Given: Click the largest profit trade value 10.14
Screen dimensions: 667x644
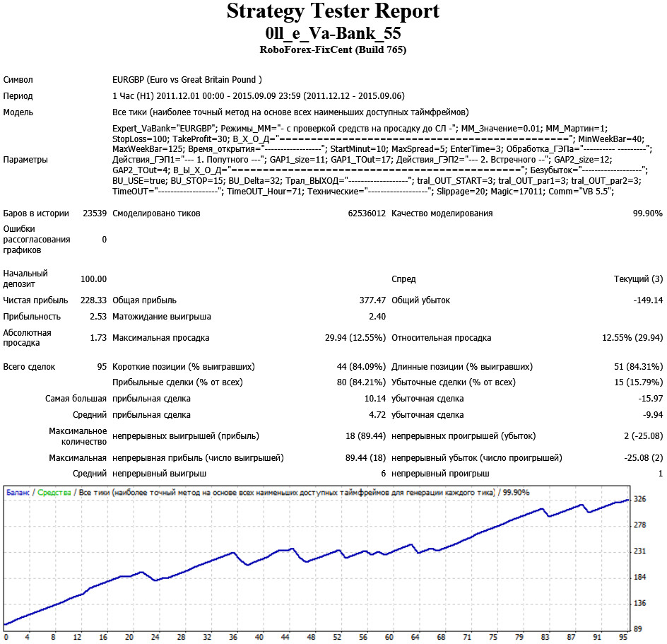Looking at the screenshot, I should [374, 399].
